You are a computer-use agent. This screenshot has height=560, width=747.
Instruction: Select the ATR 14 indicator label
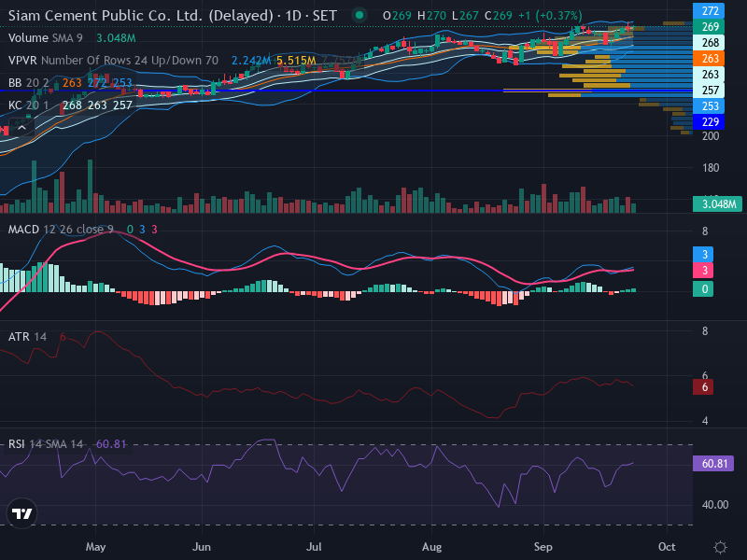[x=27, y=337]
